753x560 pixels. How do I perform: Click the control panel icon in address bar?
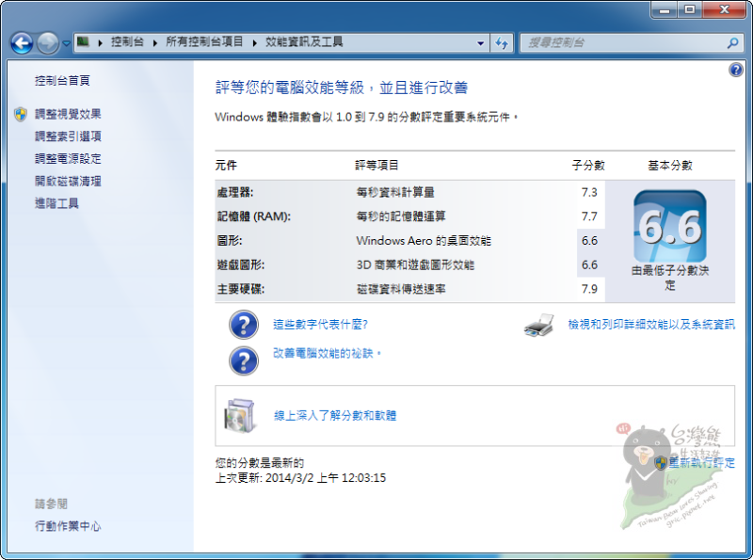click(x=83, y=41)
